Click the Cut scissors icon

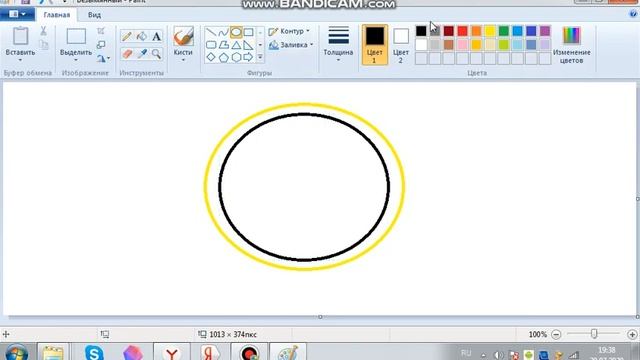click(x=43, y=31)
